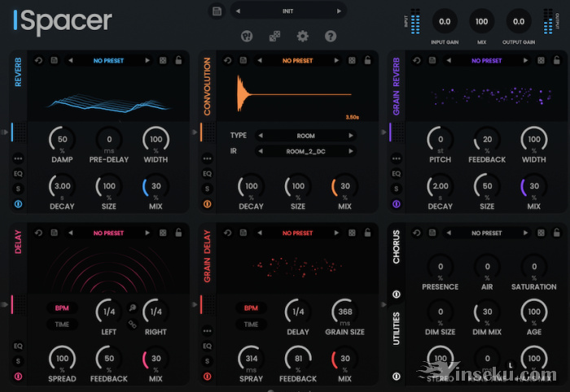Click the Grain Reverb lock icon
This screenshot has width=570, height=392.
click(x=557, y=60)
